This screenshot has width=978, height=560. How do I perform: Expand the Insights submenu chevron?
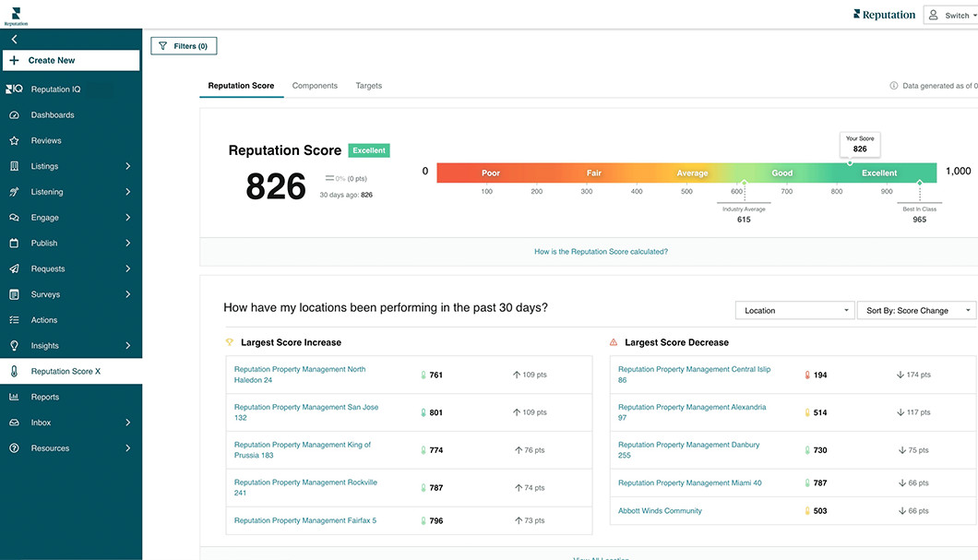point(128,345)
